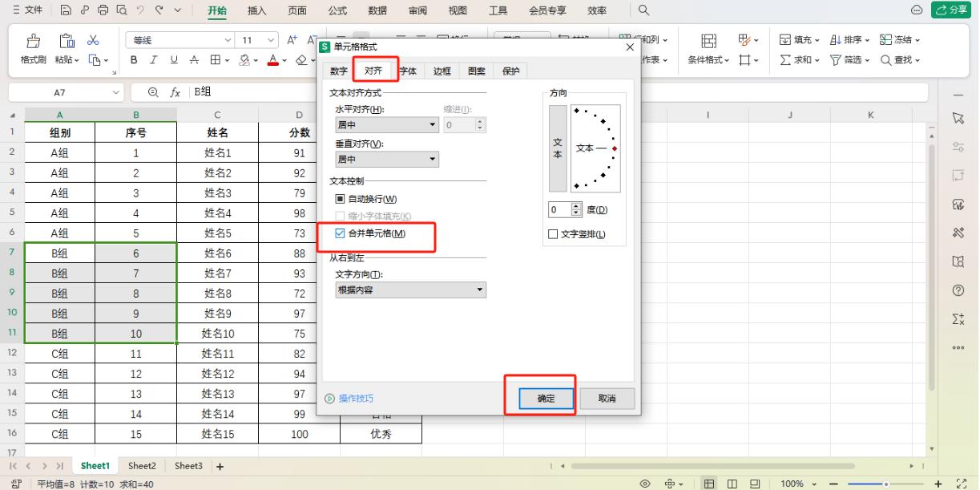
Task: Open the 插入 ribbon tab
Action: click(257, 10)
